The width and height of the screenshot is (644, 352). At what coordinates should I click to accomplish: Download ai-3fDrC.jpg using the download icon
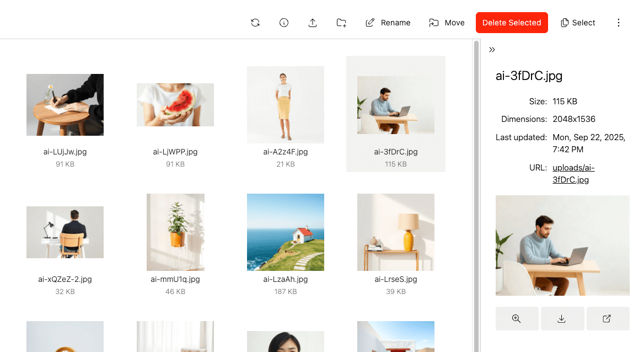[x=562, y=318]
